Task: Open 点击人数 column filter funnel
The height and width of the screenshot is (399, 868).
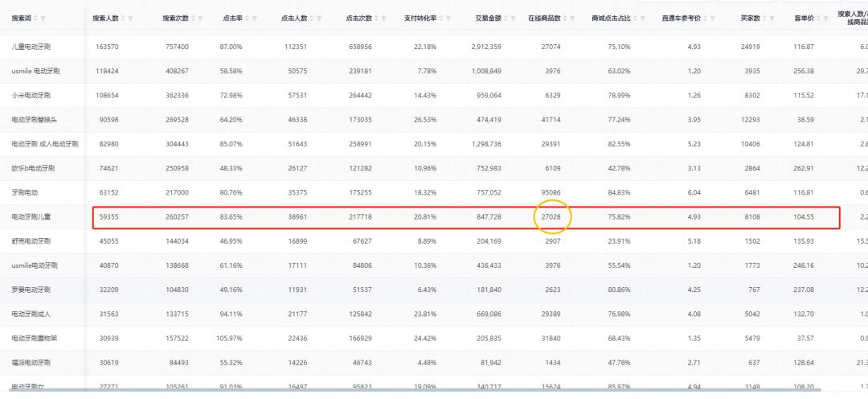Action: (319, 19)
